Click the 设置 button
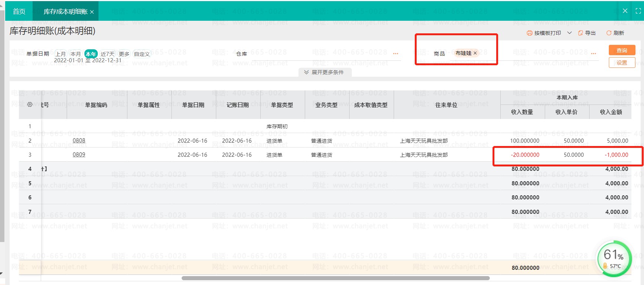Screen dimensions: 644x285 622,63
